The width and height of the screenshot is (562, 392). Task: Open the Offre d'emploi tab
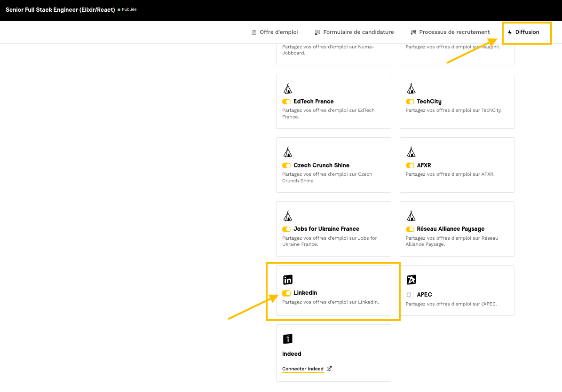[x=275, y=32]
